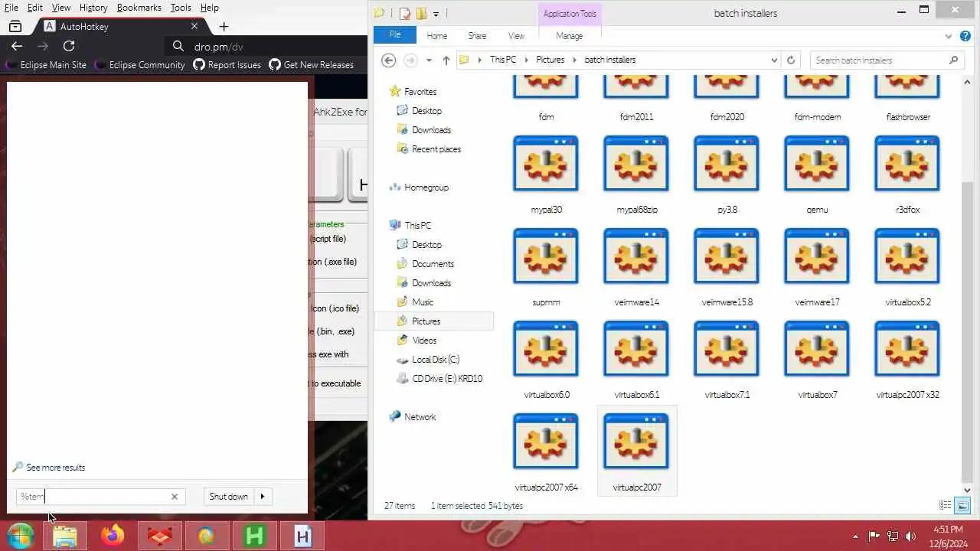Select the virtualbox7.1 batch file icon
This screenshot has height=551, width=980.
point(727,349)
